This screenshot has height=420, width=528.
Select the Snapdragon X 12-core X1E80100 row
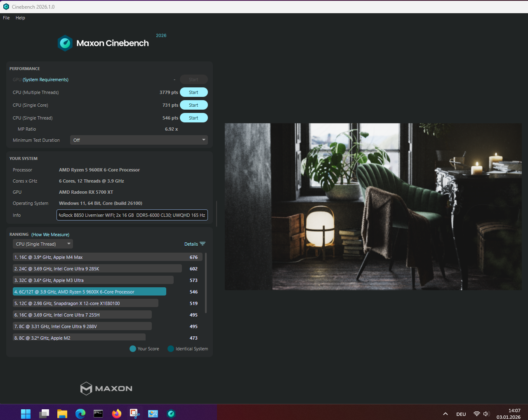coord(107,303)
